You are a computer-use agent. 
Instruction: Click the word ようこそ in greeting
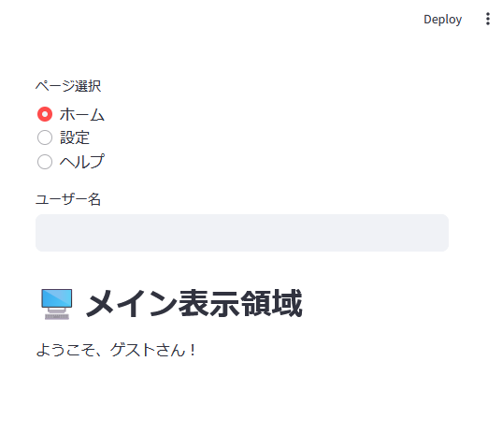(x=65, y=350)
